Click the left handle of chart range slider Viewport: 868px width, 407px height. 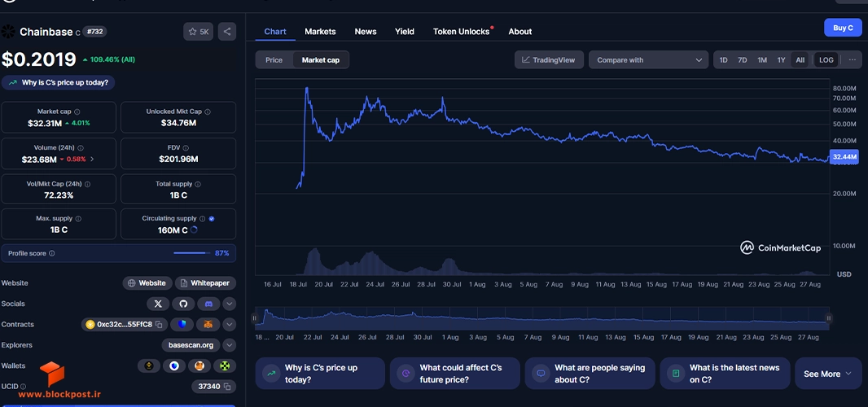point(255,317)
